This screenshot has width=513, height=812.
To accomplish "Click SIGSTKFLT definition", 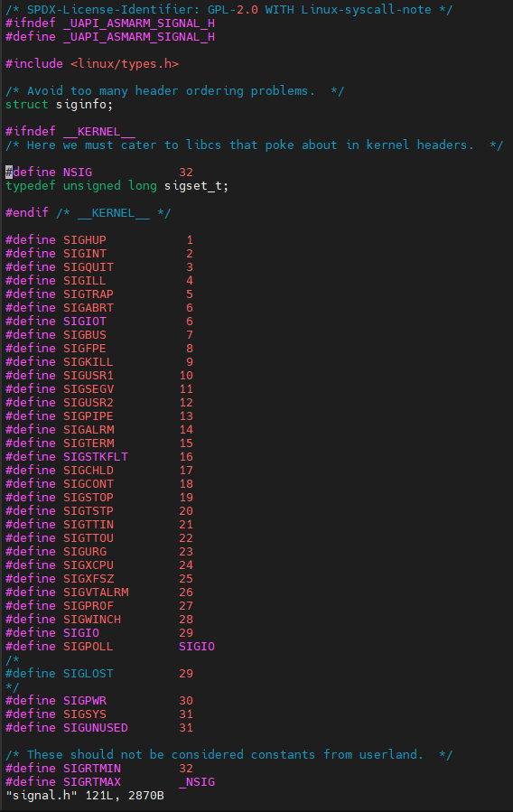I will click(x=99, y=456).
